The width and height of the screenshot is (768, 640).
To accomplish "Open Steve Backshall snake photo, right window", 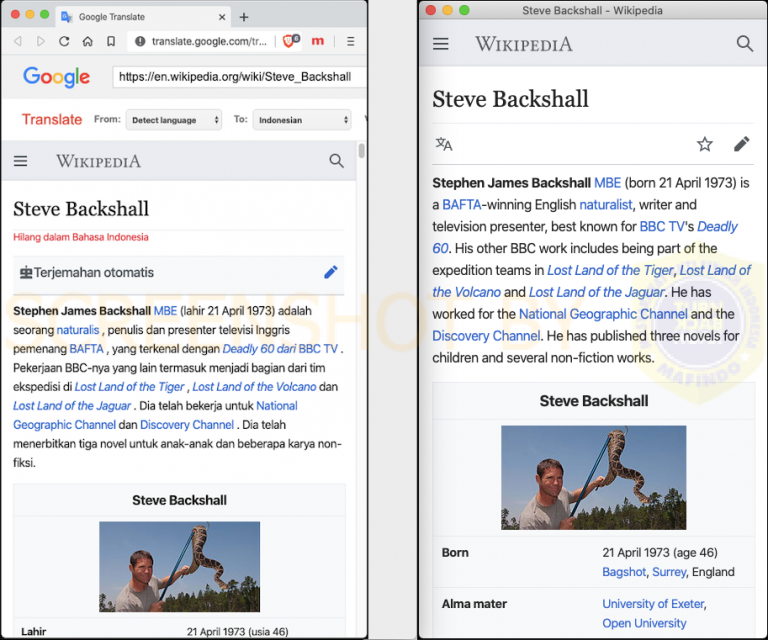I will tap(593, 477).
